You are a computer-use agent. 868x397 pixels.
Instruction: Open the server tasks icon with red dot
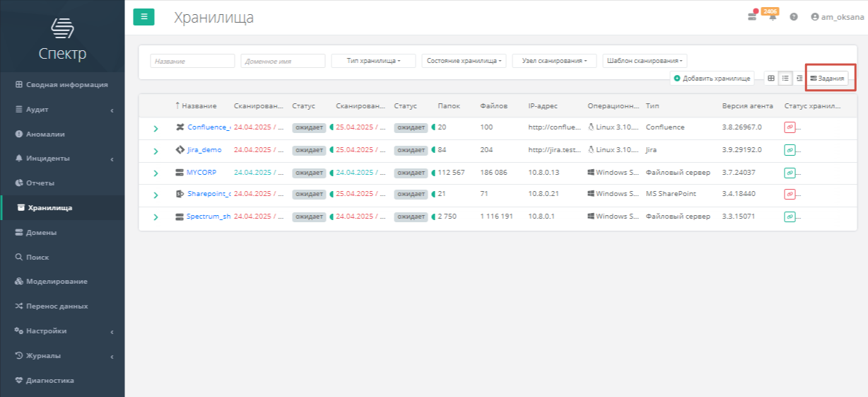tap(752, 16)
